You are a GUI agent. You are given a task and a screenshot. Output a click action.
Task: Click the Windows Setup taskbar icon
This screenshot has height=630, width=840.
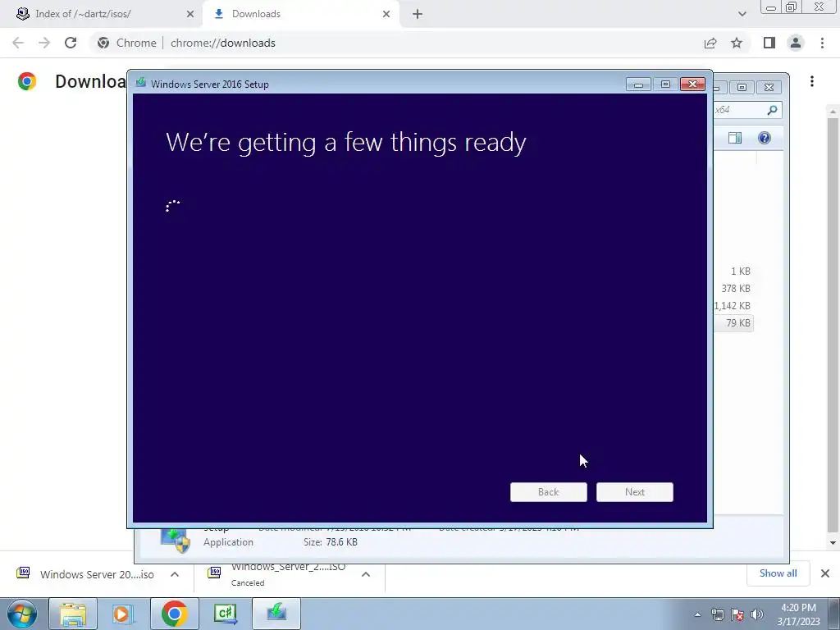click(276, 614)
